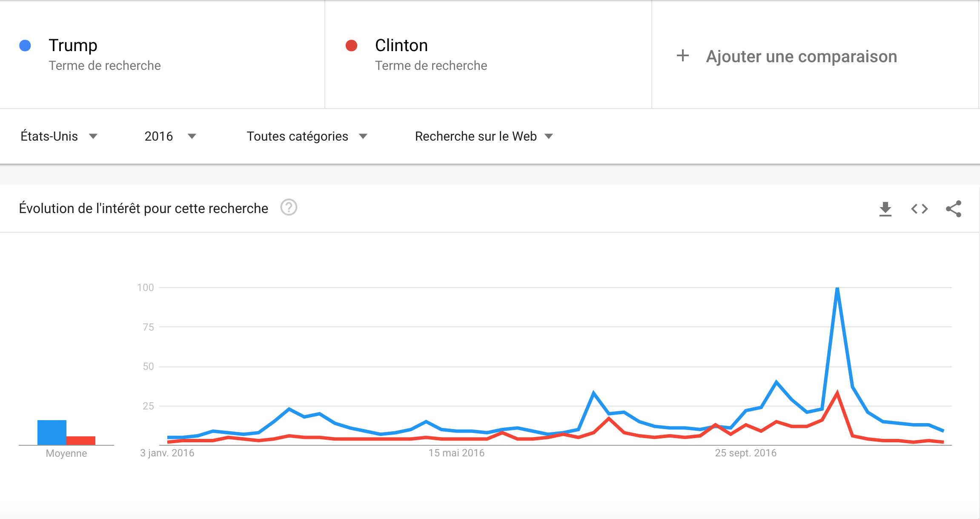Click the blue Moyenne average bar
The image size is (980, 519).
[52, 432]
